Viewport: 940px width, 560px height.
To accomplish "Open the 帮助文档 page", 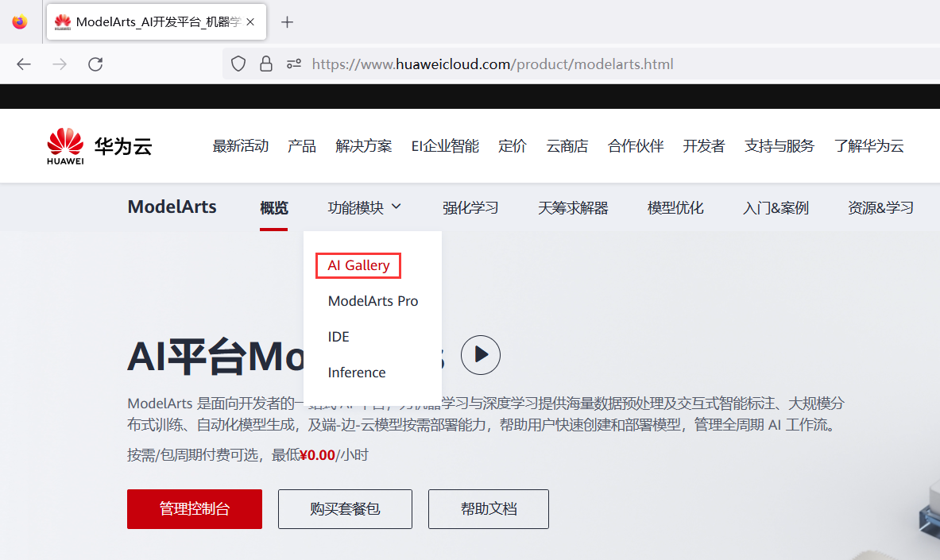I will point(488,508).
